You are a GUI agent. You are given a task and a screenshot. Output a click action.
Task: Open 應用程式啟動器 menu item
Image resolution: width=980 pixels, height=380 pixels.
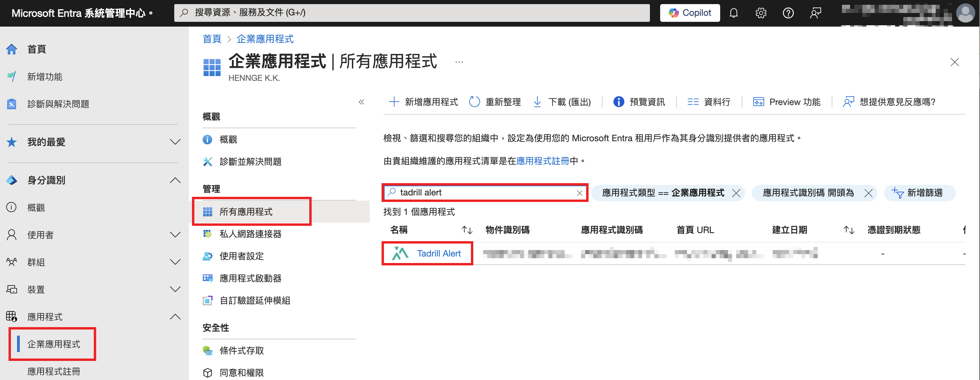[250, 278]
